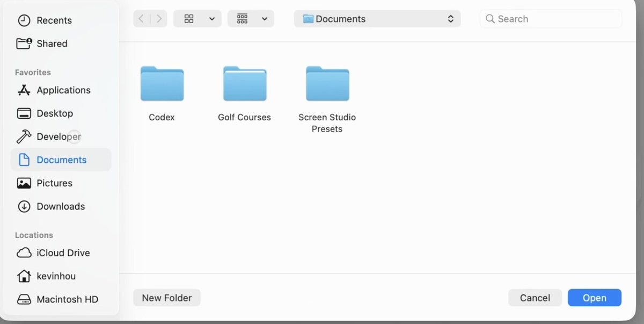Expand the grouping dropdown chevron
The image size is (644, 324).
[x=265, y=19]
